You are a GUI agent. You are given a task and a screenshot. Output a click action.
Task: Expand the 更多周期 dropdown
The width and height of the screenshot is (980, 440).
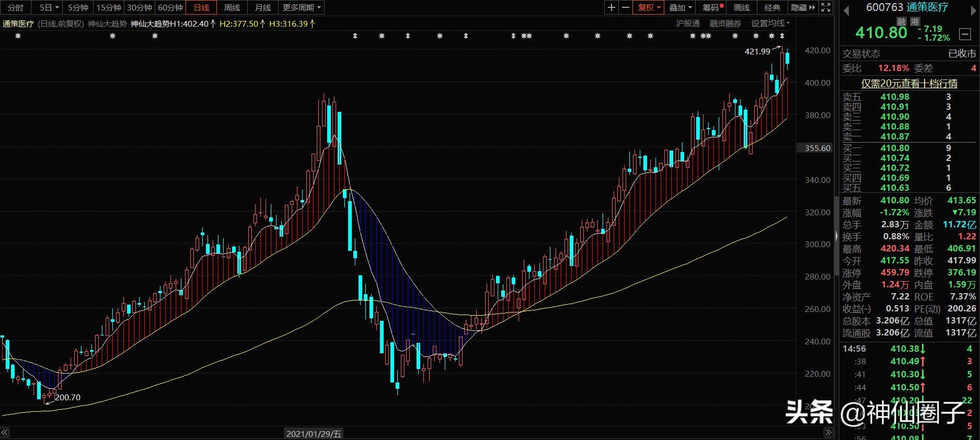pyautogui.click(x=302, y=7)
